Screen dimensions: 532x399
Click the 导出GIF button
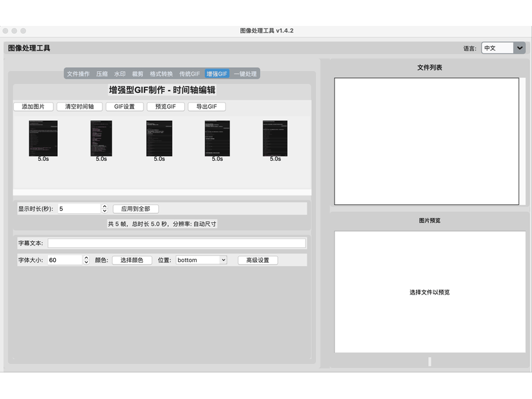tap(207, 106)
